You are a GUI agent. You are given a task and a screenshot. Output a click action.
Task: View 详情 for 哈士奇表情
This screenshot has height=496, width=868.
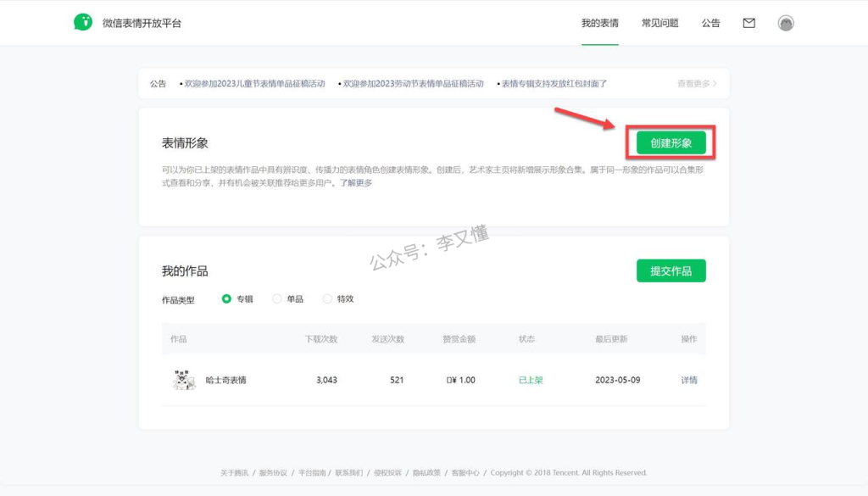[x=689, y=380]
